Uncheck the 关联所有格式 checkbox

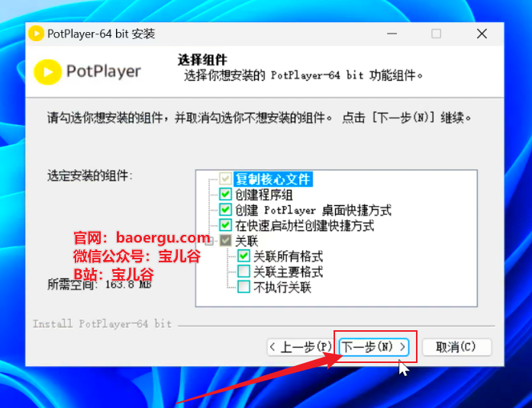pyautogui.click(x=243, y=255)
